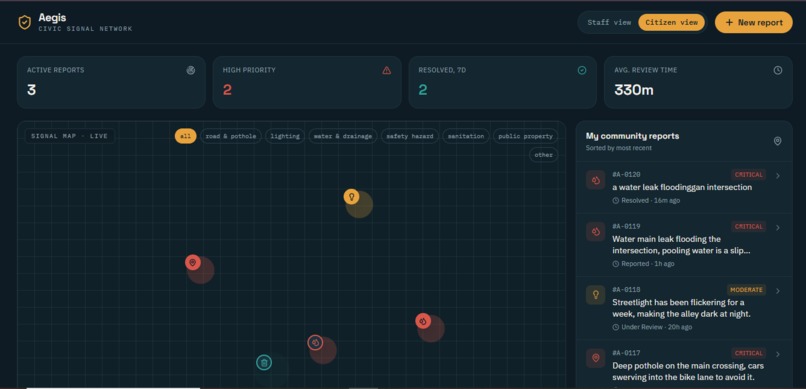Click the 'My community reports' heading
The height and width of the screenshot is (389, 806).
tap(632, 136)
